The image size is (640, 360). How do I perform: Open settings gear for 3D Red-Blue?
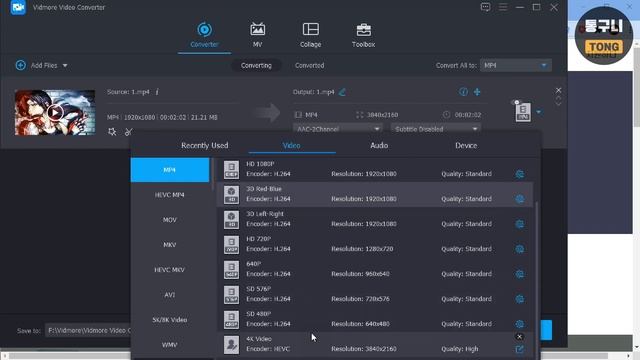520,199
